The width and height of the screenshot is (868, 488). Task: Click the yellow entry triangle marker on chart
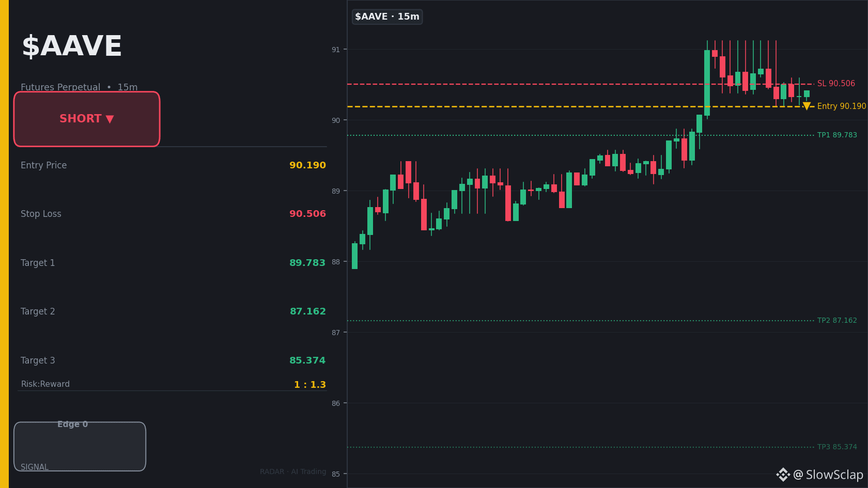click(x=807, y=106)
